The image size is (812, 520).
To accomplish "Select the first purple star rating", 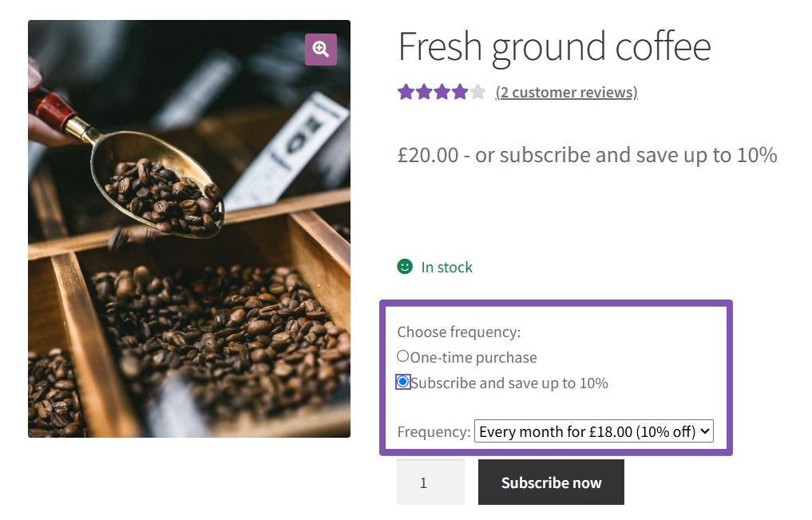I will point(406,91).
